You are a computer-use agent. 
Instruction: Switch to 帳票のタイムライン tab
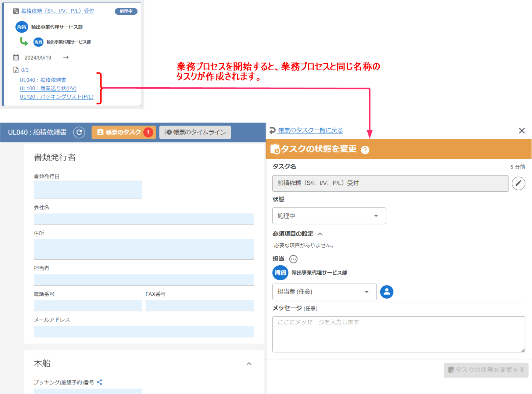195,132
